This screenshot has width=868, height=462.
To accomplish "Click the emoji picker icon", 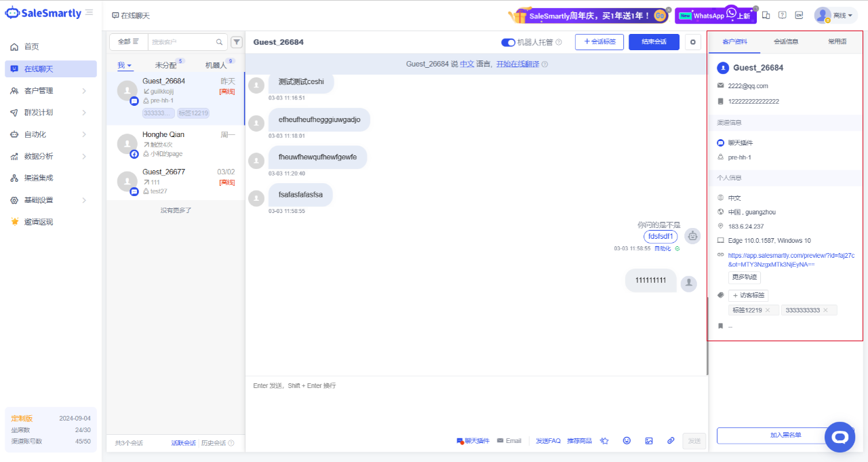I will [627, 441].
